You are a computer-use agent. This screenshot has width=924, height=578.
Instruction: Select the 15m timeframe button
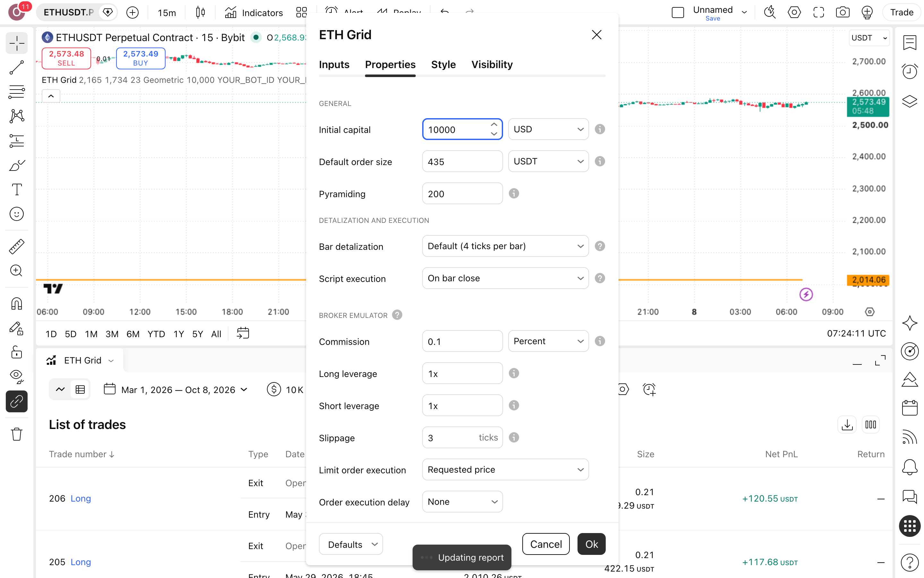[x=167, y=13]
